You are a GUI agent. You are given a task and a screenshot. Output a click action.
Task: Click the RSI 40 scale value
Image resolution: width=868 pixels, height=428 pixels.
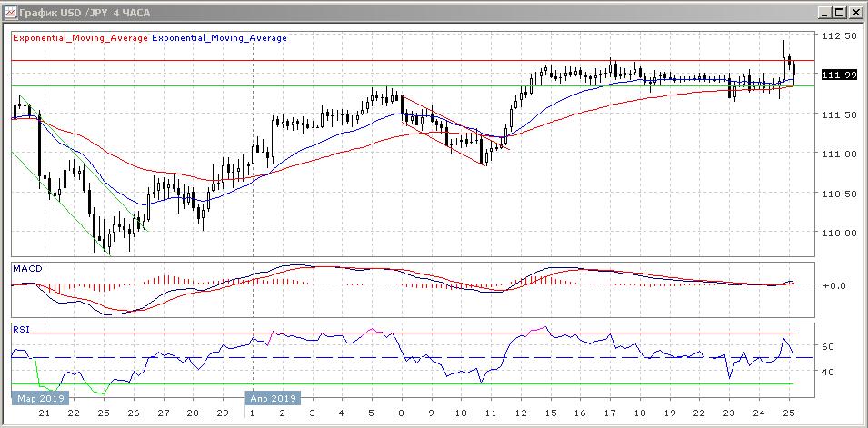coord(828,372)
